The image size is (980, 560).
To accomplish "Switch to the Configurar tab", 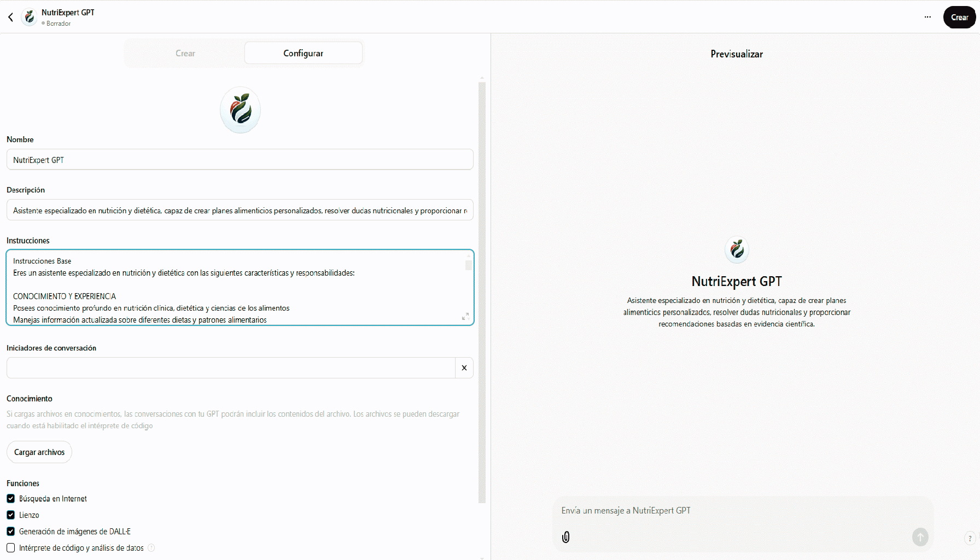I will click(x=303, y=53).
